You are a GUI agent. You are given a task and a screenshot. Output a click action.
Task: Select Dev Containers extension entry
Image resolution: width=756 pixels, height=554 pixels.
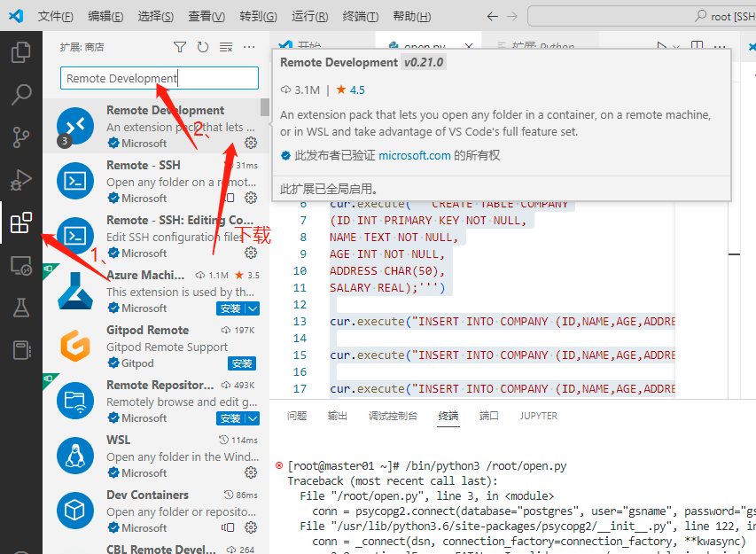tap(156, 511)
